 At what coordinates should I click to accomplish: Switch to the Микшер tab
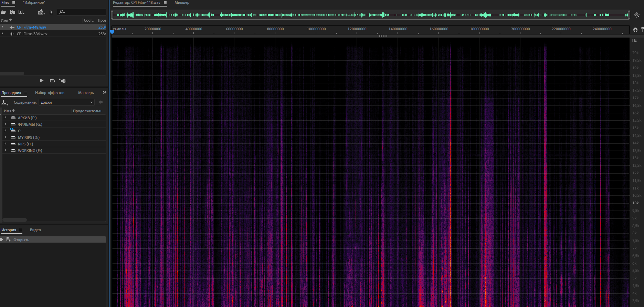[x=182, y=3]
